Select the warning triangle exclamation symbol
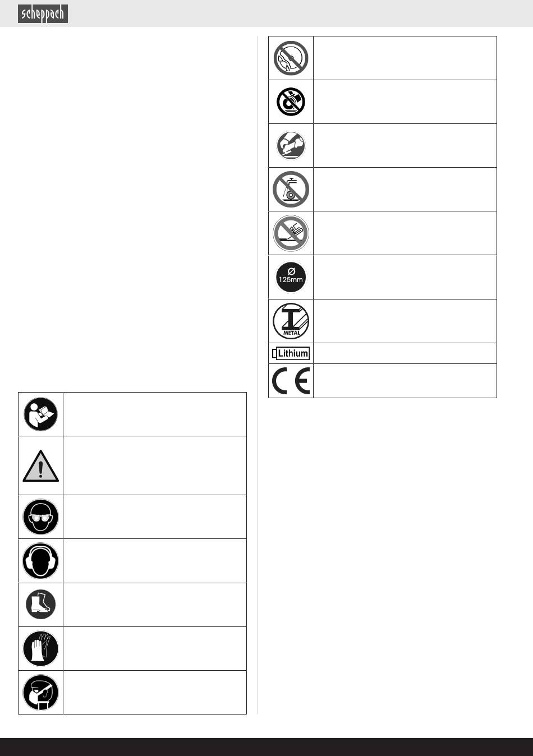This screenshot has height=756, width=533. click(x=40, y=467)
